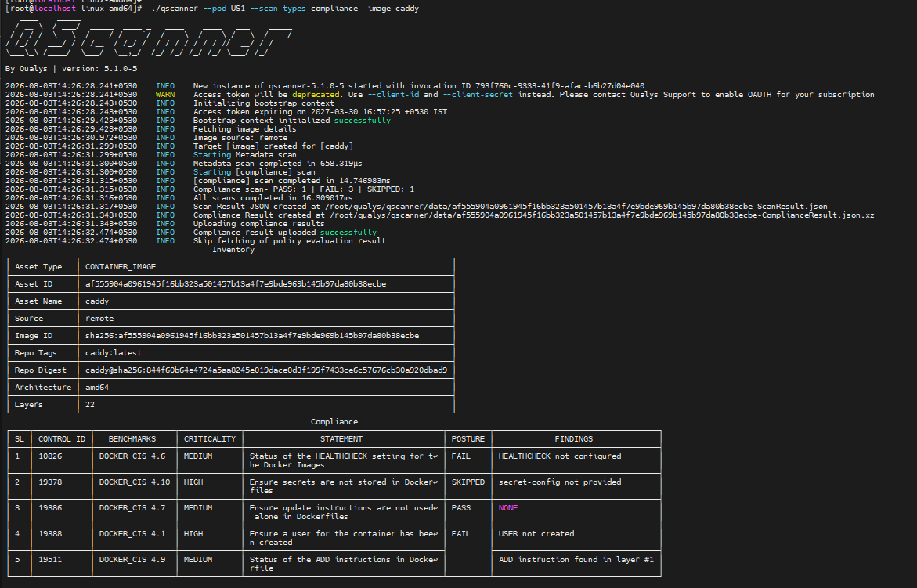This screenshot has width=917, height=588.
Task: Click the WARN log level label
Action: (165, 94)
